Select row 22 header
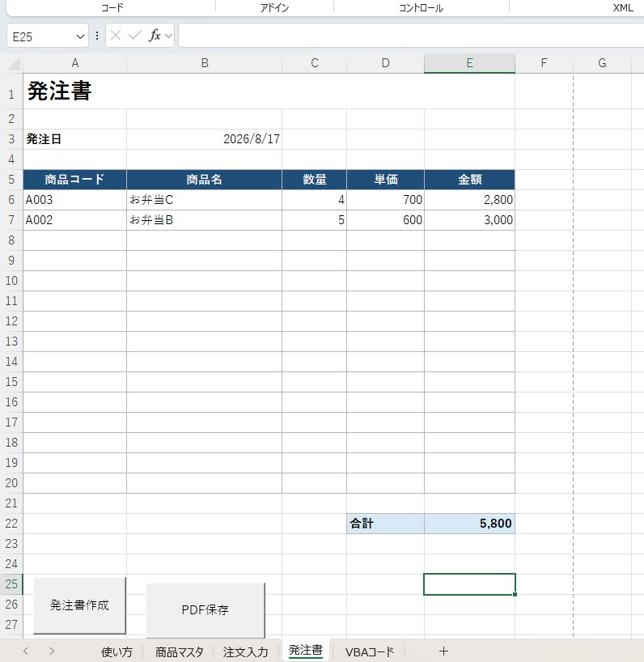Viewport: 644px width, 662px height. [11, 524]
